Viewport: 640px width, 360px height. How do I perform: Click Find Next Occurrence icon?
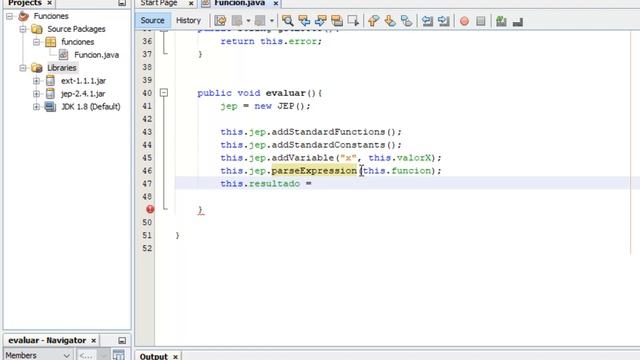[x=320, y=20]
